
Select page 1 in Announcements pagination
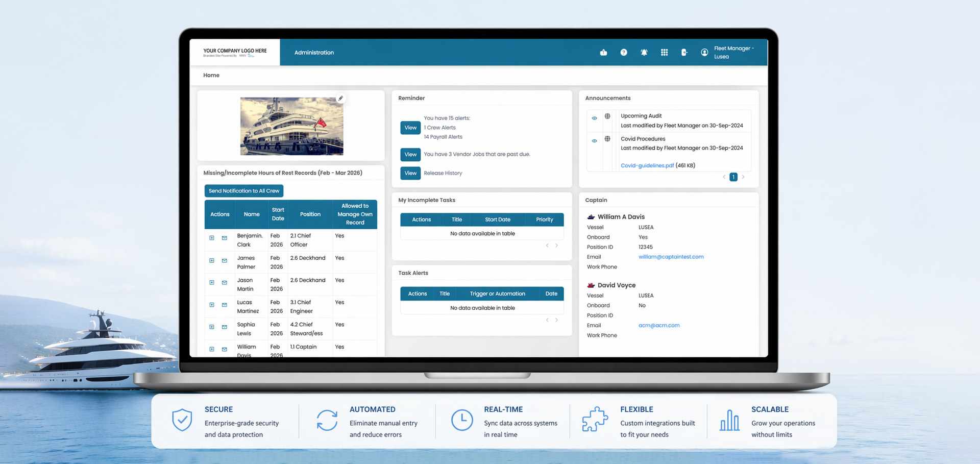coord(733,177)
